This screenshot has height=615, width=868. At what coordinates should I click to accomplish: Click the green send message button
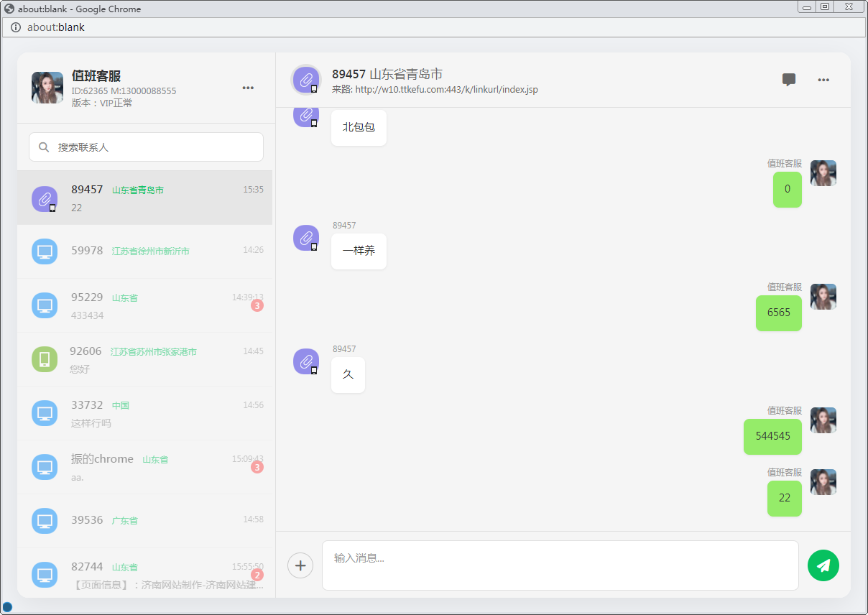(x=823, y=565)
